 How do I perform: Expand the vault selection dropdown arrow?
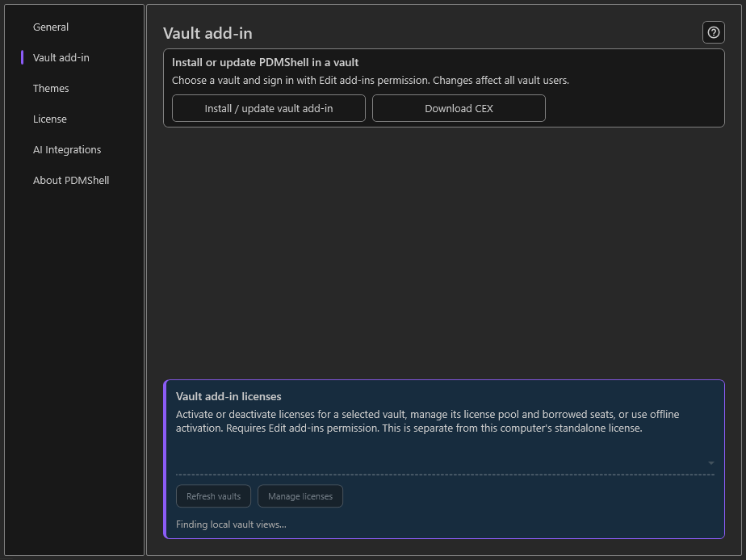coord(710,463)
